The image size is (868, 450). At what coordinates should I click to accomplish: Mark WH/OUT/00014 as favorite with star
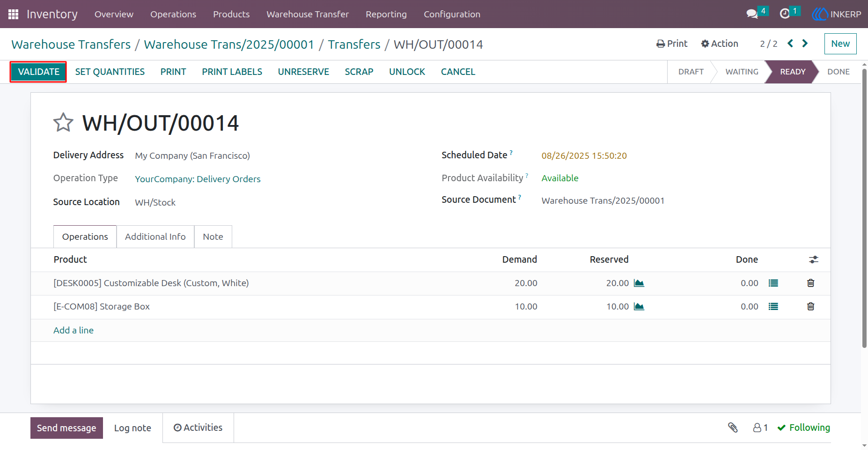click(x=63, y=123)
